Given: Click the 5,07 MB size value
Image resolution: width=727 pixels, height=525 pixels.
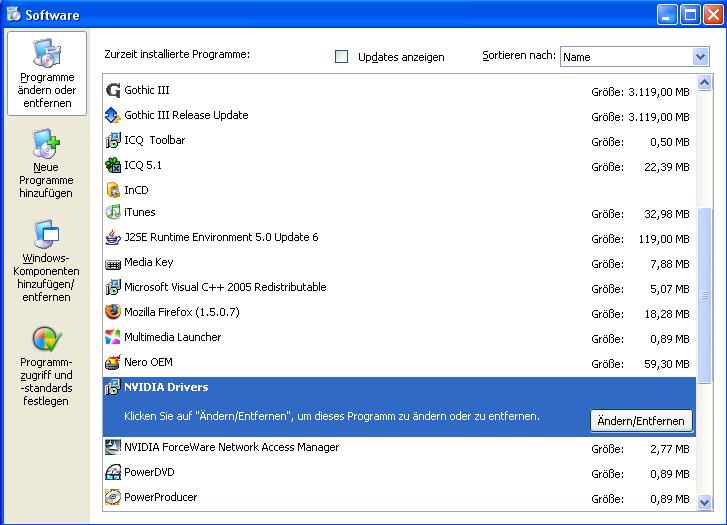Looking at the screenshot, I should [x=670, y=289].
